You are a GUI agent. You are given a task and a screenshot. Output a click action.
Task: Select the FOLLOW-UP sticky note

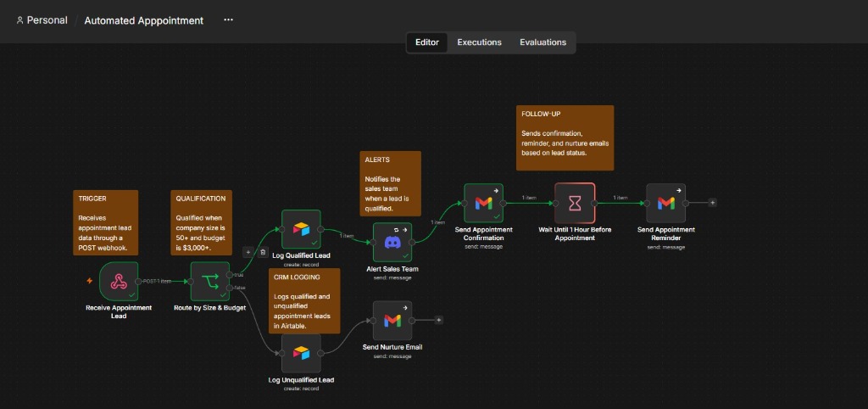click(565, 137)
